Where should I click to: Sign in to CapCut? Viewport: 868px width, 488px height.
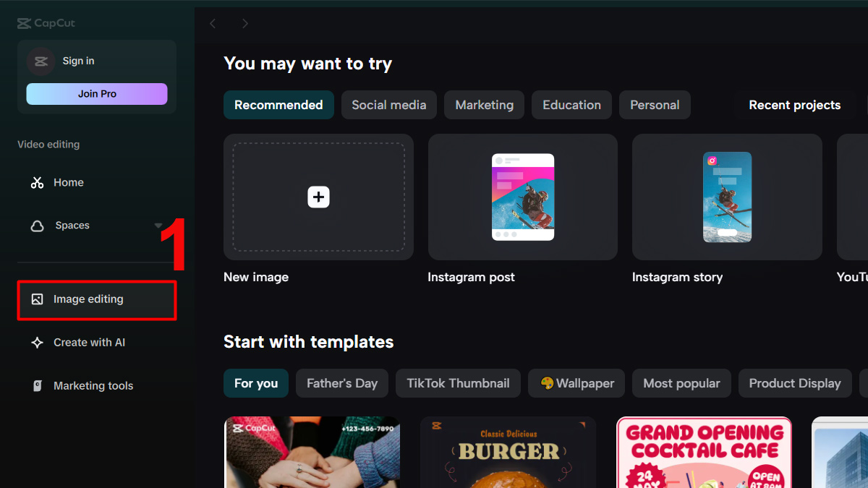[78, 61]
